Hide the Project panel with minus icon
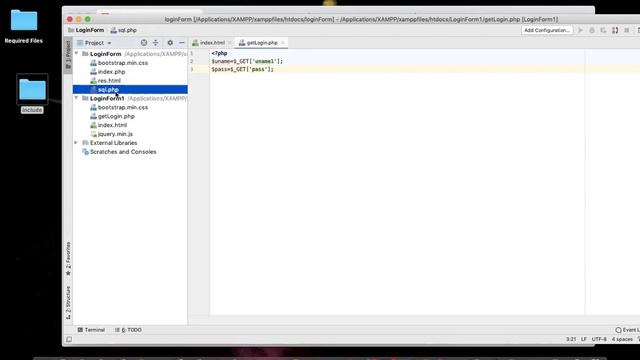The image size is (640, 360). click(x=182, y=43)
